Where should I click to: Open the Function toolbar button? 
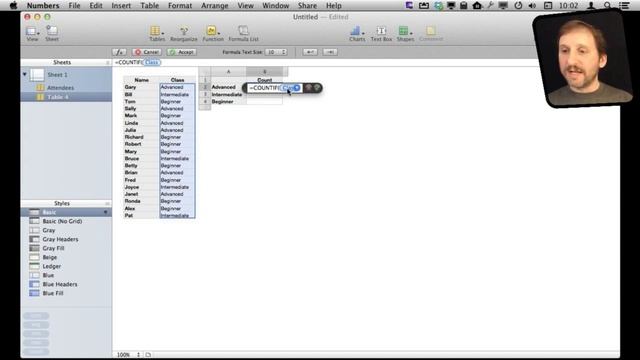point(213,33)
